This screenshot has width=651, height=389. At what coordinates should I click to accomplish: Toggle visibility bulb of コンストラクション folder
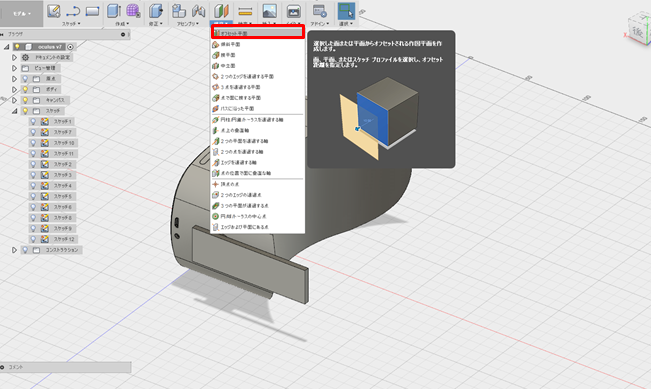click(25, 250)
